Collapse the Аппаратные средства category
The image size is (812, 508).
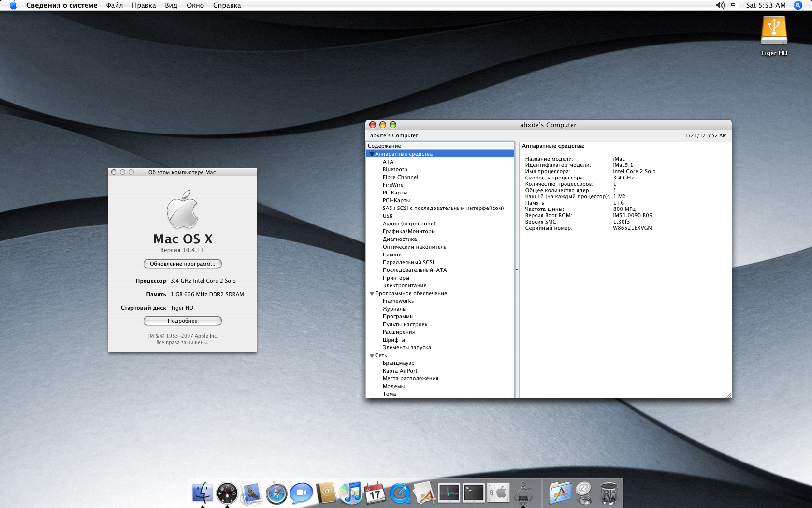372,154
